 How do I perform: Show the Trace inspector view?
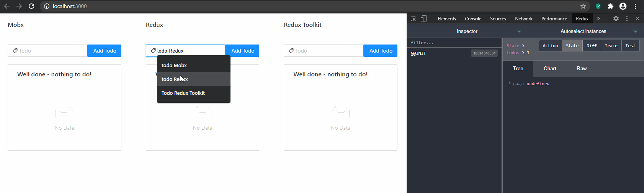[x=611, y=46]
